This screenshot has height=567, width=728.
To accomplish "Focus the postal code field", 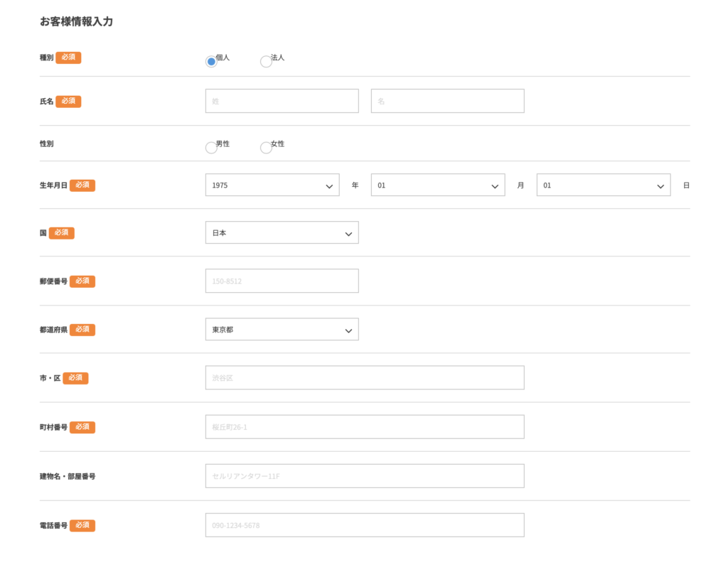I will (282, 281).
